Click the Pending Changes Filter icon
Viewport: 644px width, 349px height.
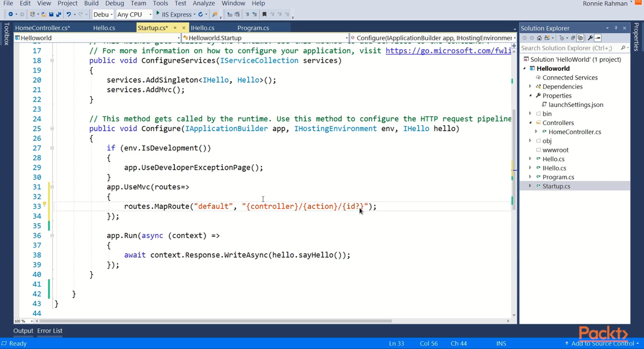(x=562, y=38)
